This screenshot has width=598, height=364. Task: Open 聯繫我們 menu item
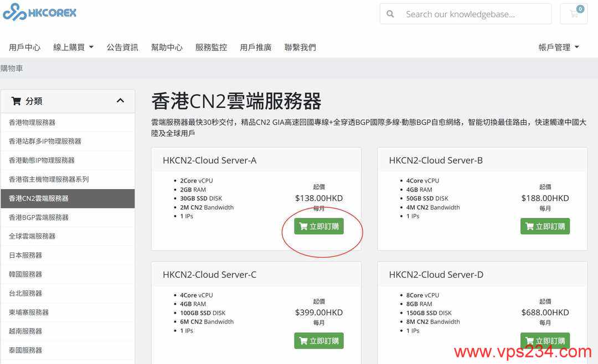pyautogui.click(x=300, y=47)
